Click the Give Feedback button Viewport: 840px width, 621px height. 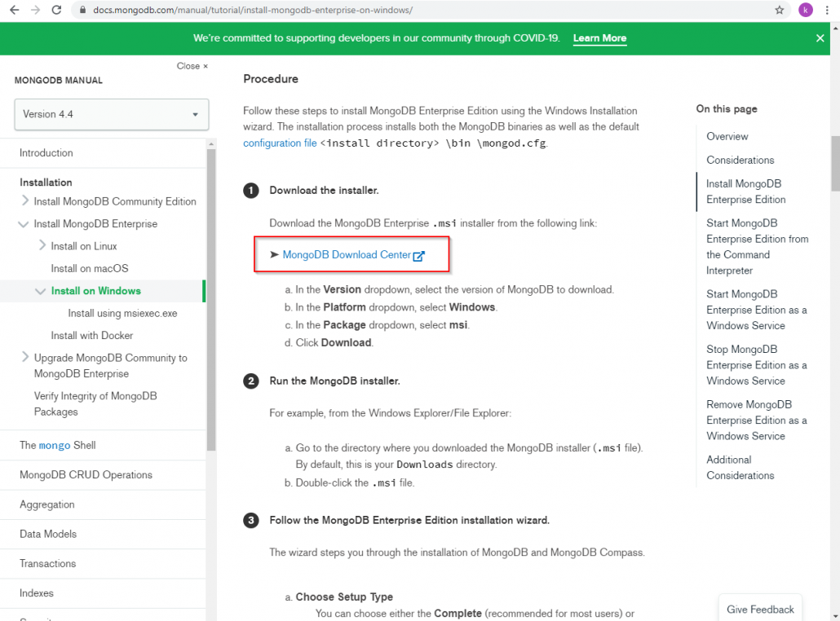click(x=760, y=609)
